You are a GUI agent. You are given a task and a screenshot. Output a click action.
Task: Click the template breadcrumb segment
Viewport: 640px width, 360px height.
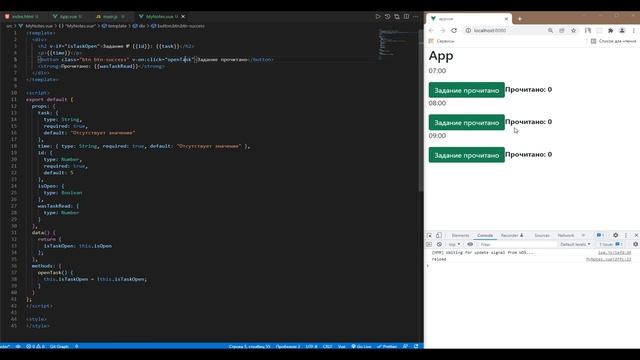click(114, 26)
